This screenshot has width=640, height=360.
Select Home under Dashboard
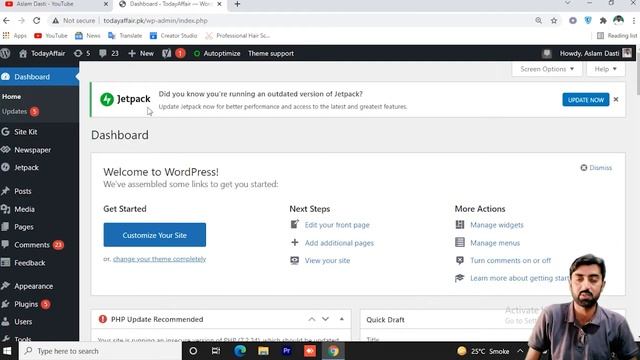click(11, 97)
